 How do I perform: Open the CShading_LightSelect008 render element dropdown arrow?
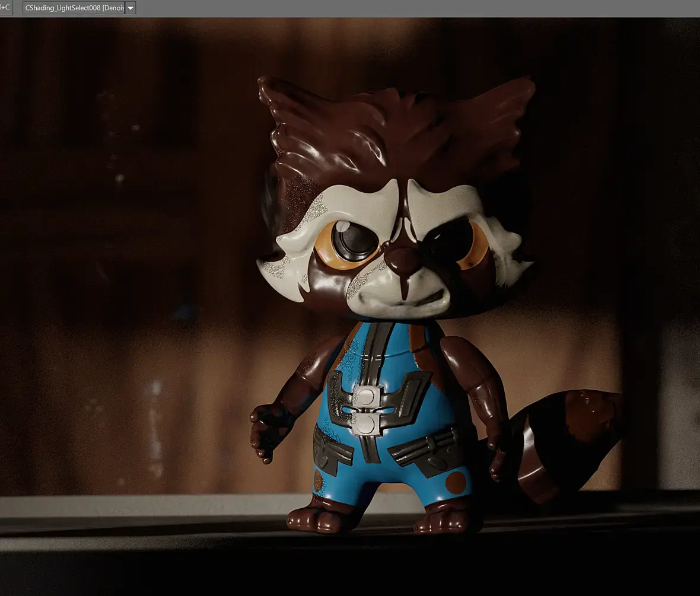tap(131, 8)
